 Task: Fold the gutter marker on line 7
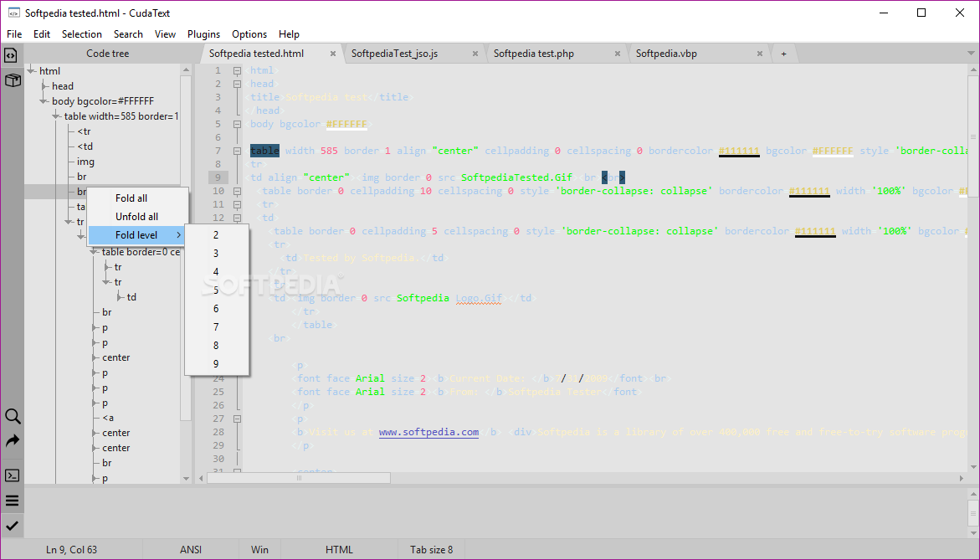tap(237, 151)
